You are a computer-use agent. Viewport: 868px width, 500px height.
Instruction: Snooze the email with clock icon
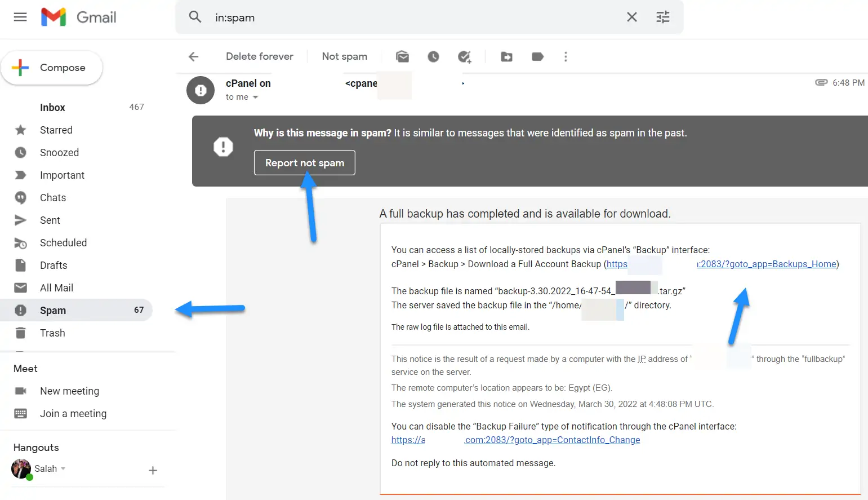tap(433, 56)
